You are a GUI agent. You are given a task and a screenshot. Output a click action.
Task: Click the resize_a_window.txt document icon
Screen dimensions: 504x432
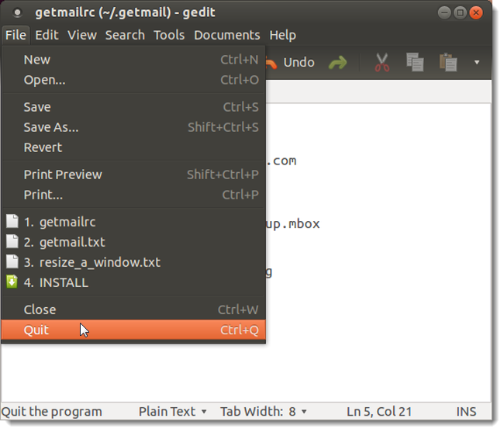pos(12,262)
